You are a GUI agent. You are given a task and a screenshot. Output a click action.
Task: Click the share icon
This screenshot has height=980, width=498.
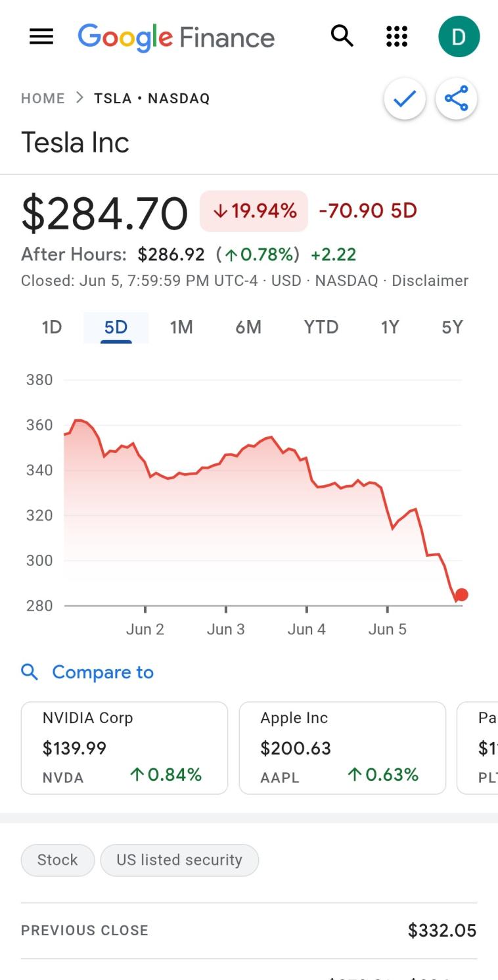pyautogui.click(x=456, y=99)
